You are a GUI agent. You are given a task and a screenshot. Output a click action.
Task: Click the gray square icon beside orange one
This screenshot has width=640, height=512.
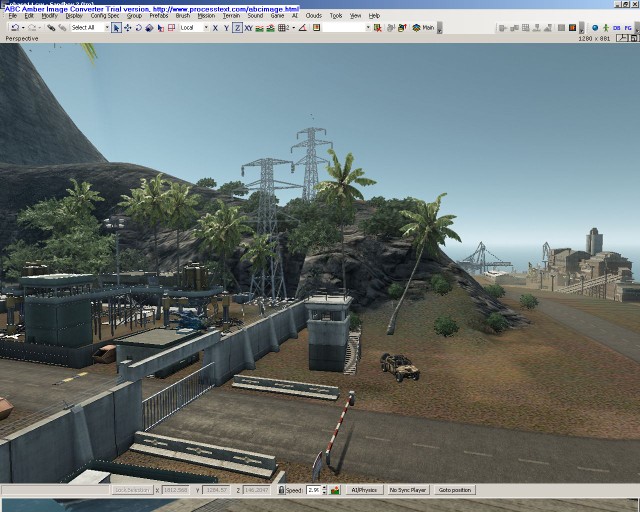coord(561,28)
